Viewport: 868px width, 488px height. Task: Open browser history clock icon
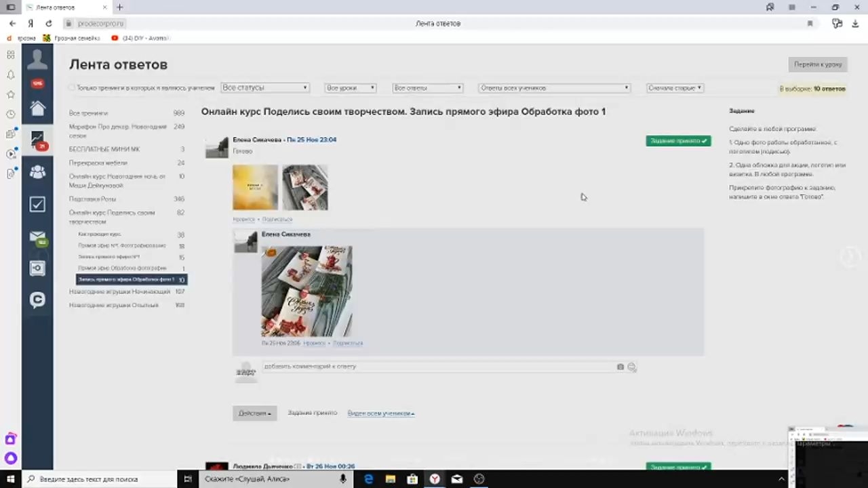coord(10,114)
